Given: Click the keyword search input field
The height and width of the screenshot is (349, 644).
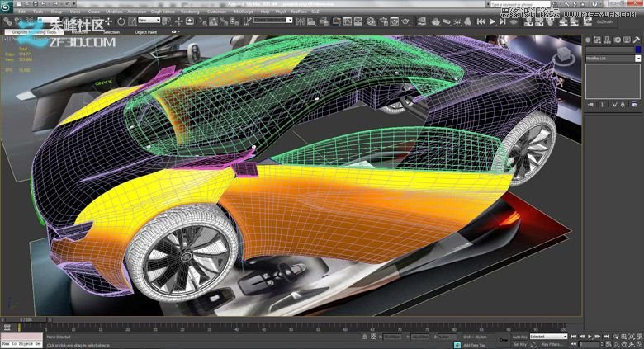Looking at the screenshot, I should click(x=520, y=4).
